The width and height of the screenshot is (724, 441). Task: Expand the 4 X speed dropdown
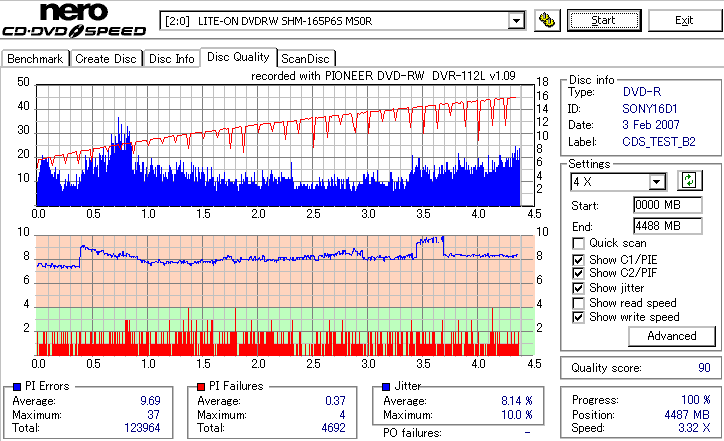pos(656,182)
